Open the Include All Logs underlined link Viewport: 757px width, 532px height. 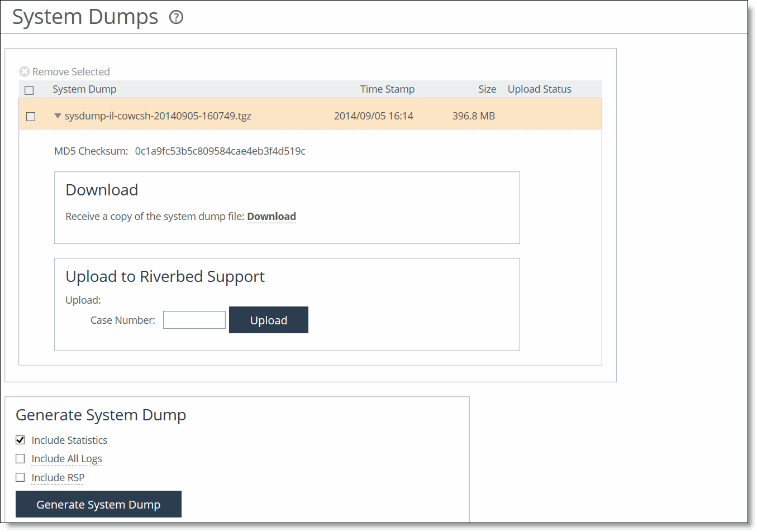[x=66, y=458]
